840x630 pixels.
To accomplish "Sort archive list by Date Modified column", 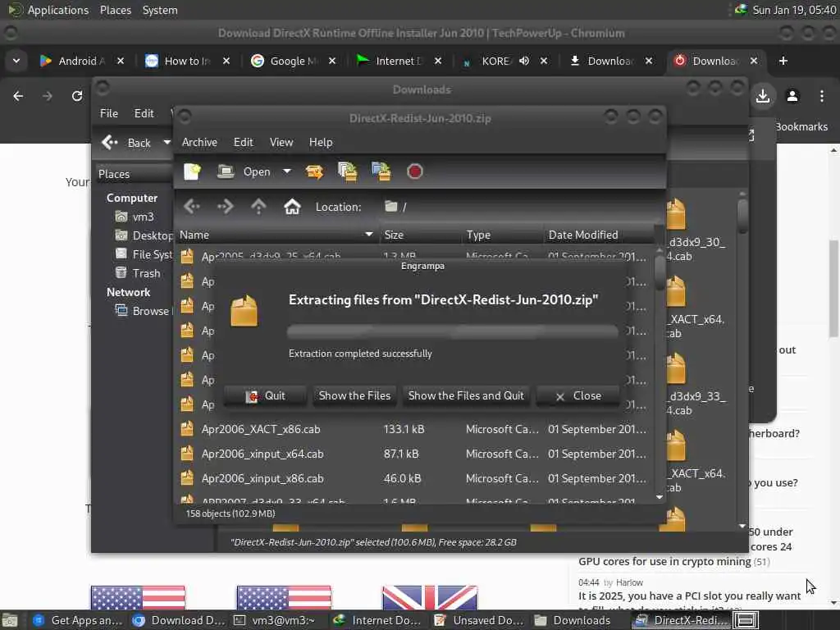I will (x=598, y=235).
